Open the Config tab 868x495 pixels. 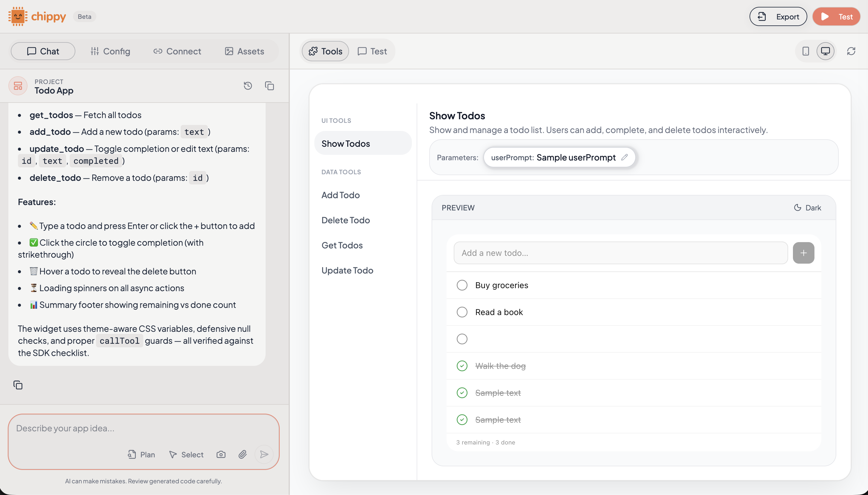click(x=110, y=51)
